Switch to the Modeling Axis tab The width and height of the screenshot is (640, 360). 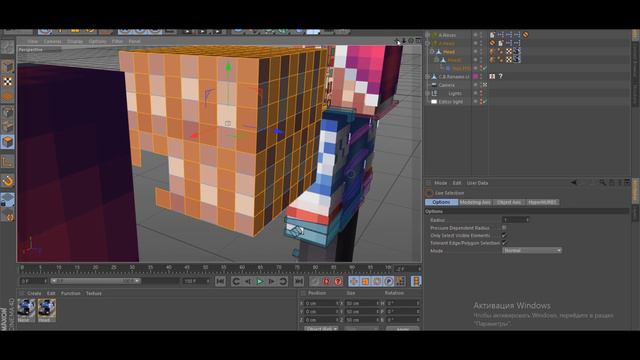click(476, 202)
